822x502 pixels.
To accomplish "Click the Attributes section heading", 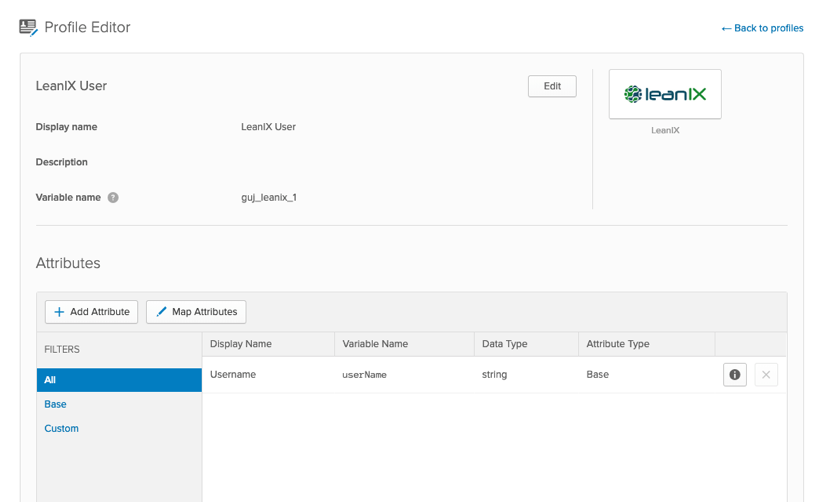I will point(68,263).
